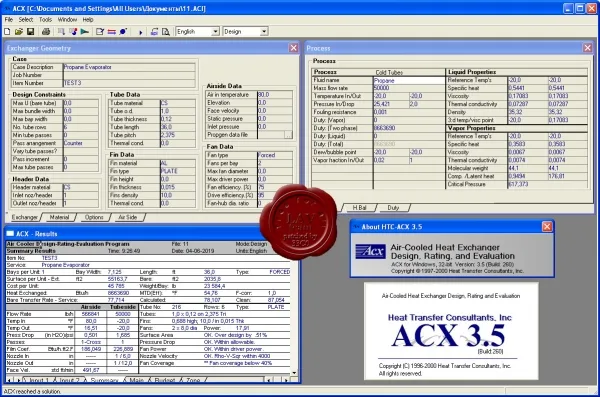
Task: Click the Tube length value field
Action: point(178,127)
